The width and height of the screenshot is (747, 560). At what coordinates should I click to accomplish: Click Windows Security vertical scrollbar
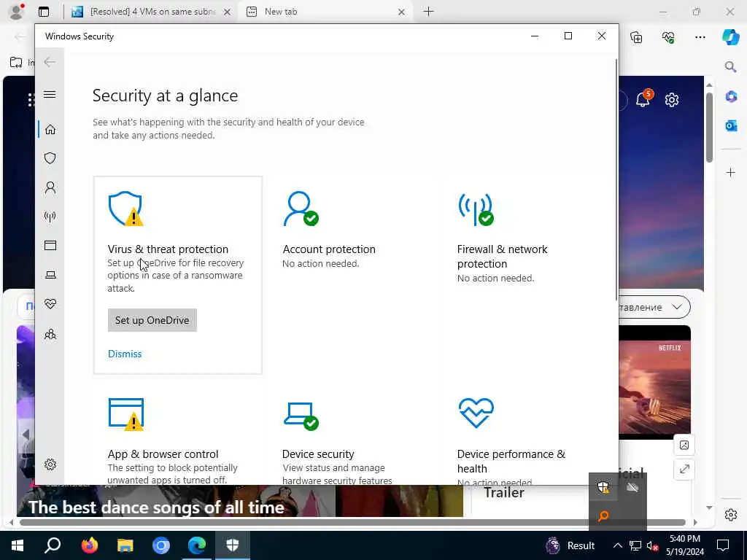click(617, 179)
